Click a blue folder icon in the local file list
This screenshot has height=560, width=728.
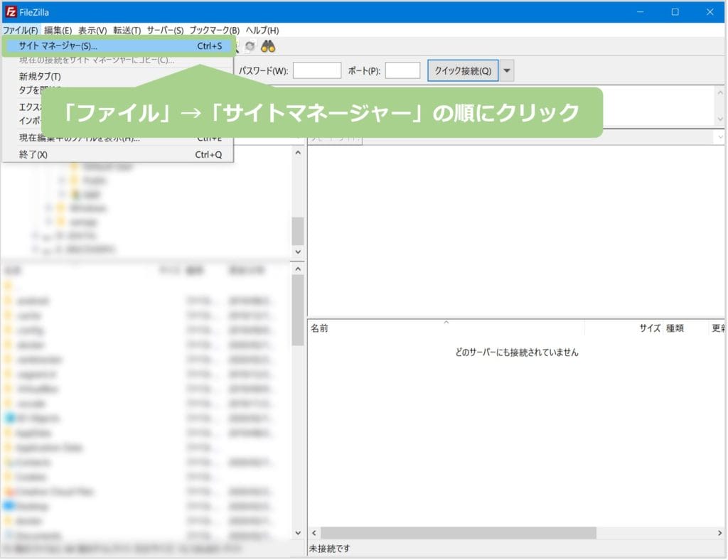click(10, 506)
